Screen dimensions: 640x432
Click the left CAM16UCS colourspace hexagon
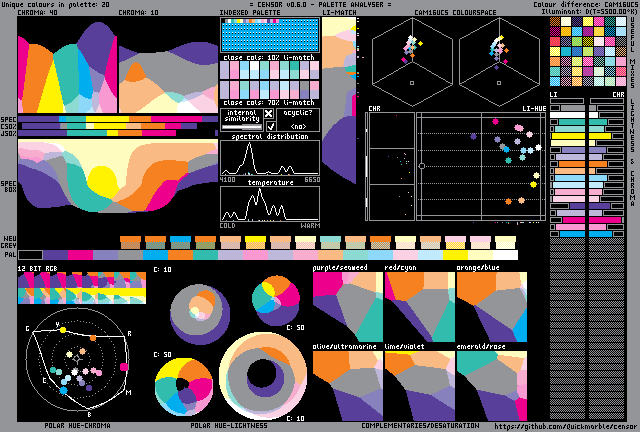pos(412,65)
